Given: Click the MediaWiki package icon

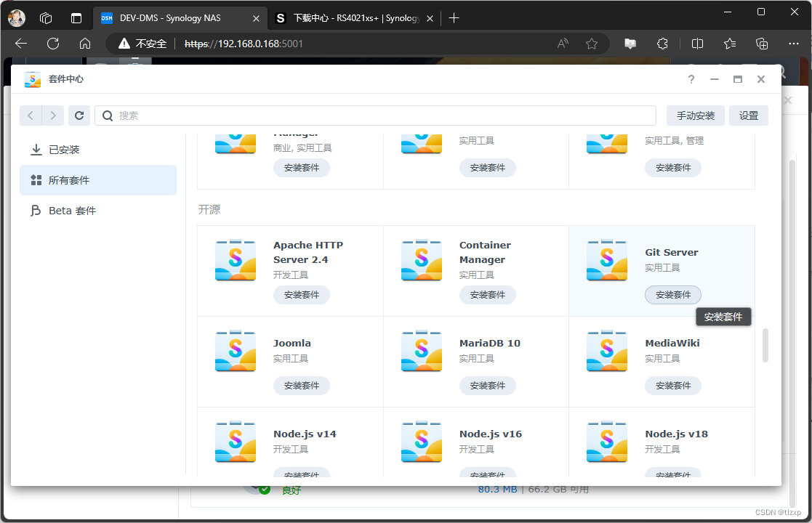Looking at the screenshot, I should [x=606, y=351].
